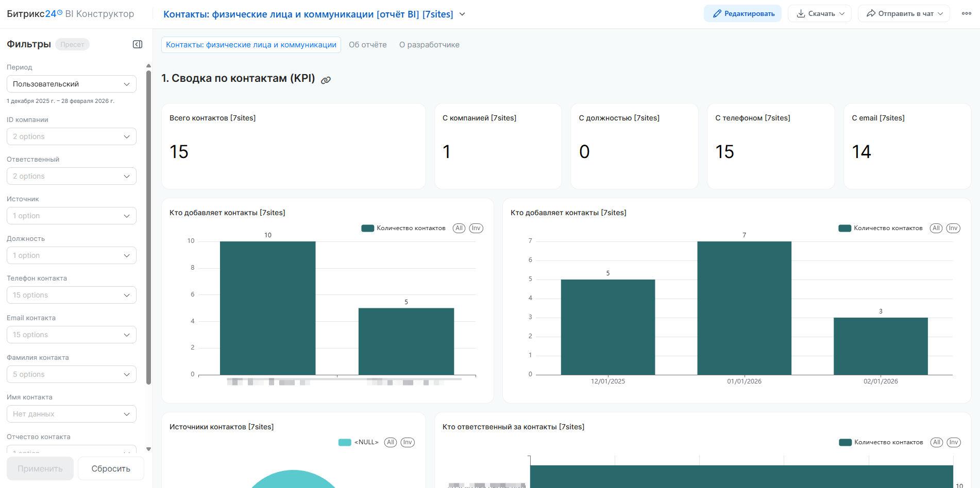
Task: Open the ID компании filter dropdown
Action: point(71,136)
